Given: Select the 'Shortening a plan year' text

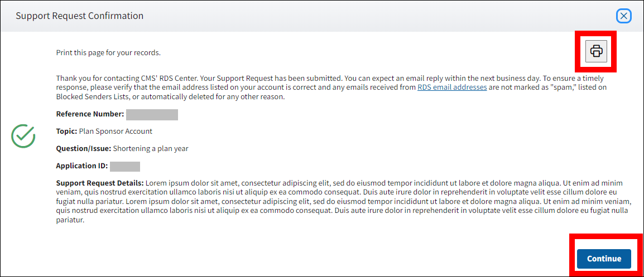Looking at the screenshot, I should tap(151, 149).
